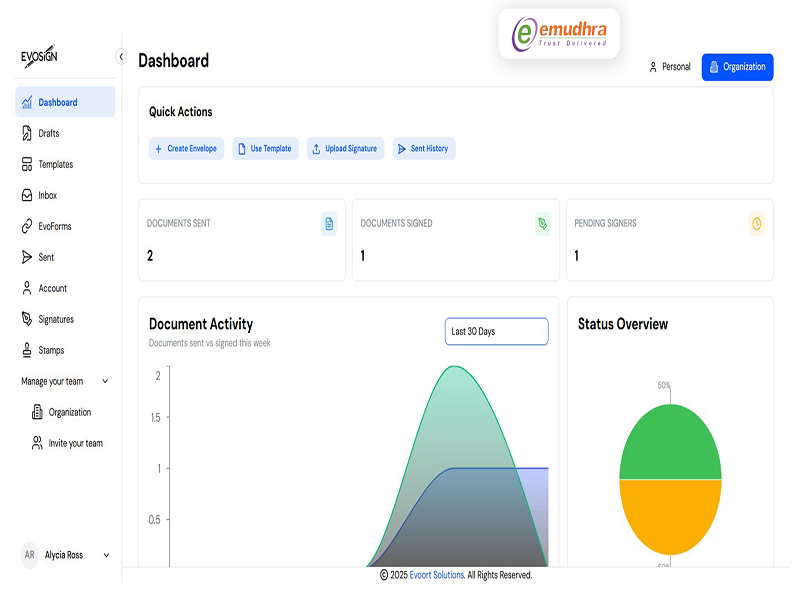The width and height of the screenshot is (800, 600).
Task: Click the Documents Sent card icon
Action: pyautogui.click(x=329, y=224)
